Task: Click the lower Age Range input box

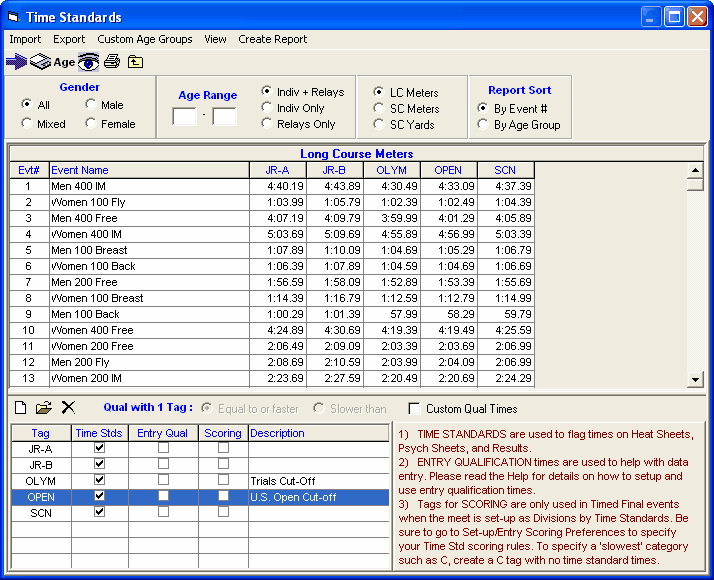Action: 184,116
